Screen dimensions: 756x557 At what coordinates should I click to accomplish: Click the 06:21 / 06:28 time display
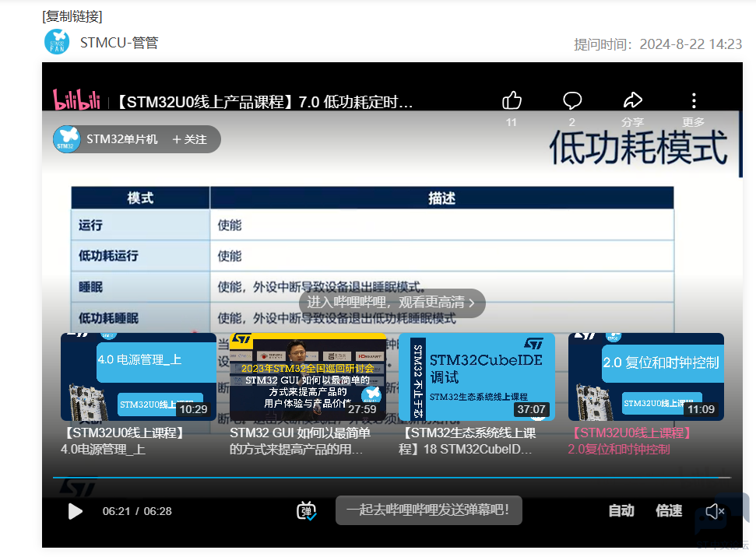[x=137, y=511]
